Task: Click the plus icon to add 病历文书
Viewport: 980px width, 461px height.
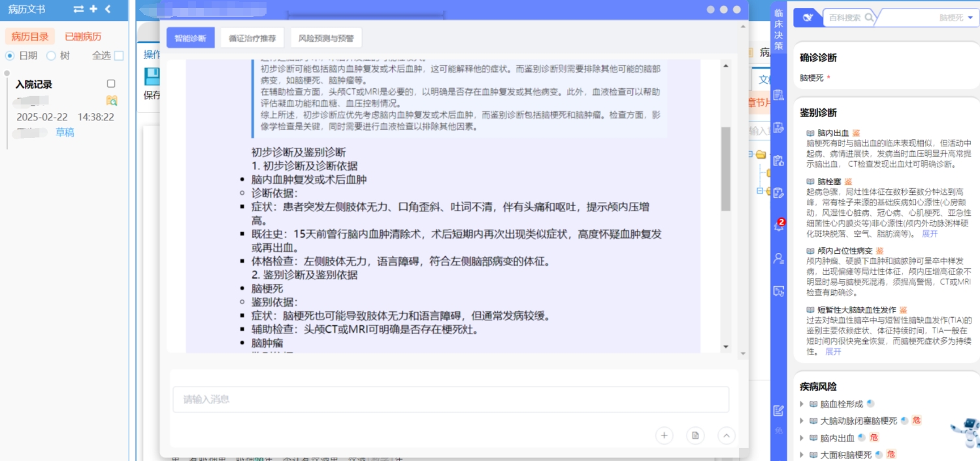Action: pyautogui.click(x=93, y=9)
